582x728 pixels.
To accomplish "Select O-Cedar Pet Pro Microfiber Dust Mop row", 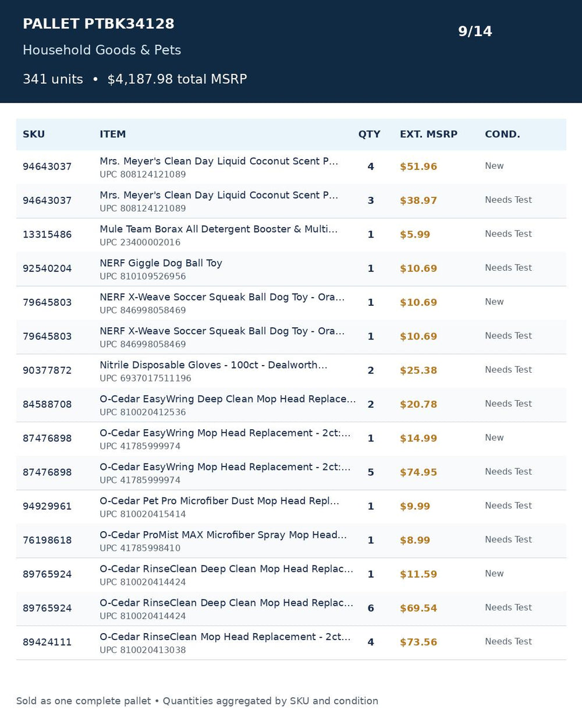I will click(x=291, y=507).
